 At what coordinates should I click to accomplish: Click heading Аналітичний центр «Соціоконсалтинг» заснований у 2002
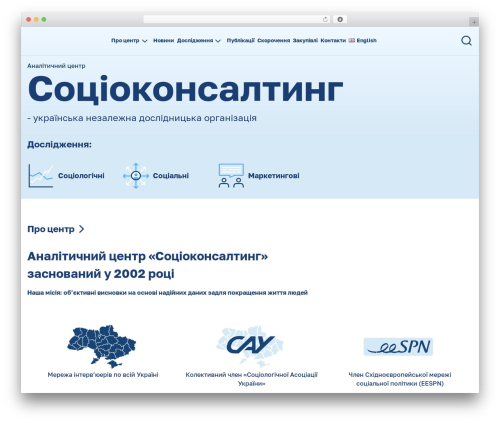(x=148, y=265)
